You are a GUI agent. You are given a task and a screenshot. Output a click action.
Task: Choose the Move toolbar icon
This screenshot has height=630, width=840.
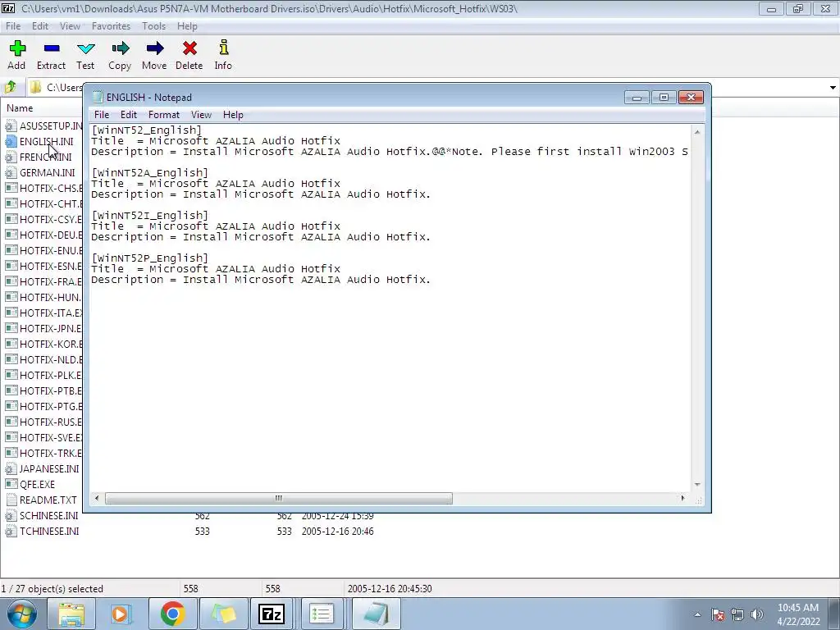click(x=154, y=49)
